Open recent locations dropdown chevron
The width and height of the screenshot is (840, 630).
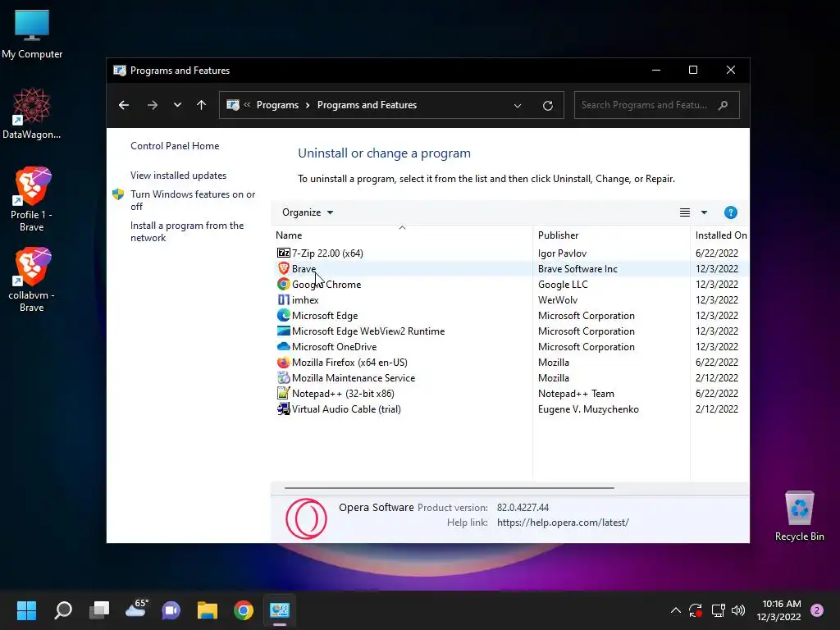(x=177, y=105)
